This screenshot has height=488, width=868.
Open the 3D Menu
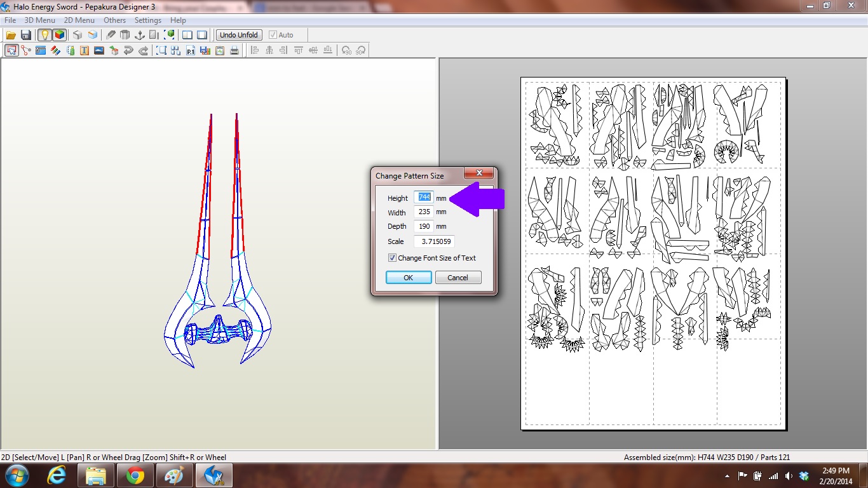click(x=40, y=20)
